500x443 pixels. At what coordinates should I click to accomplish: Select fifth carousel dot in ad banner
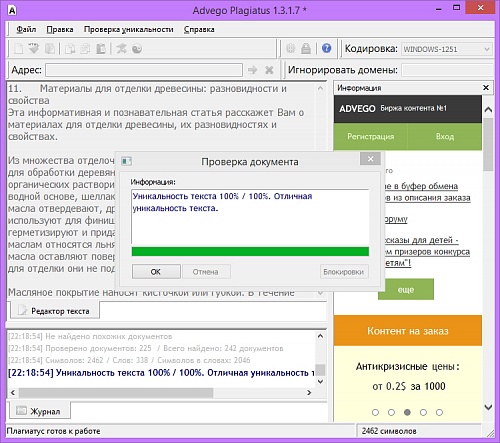[x=439, y=413]
